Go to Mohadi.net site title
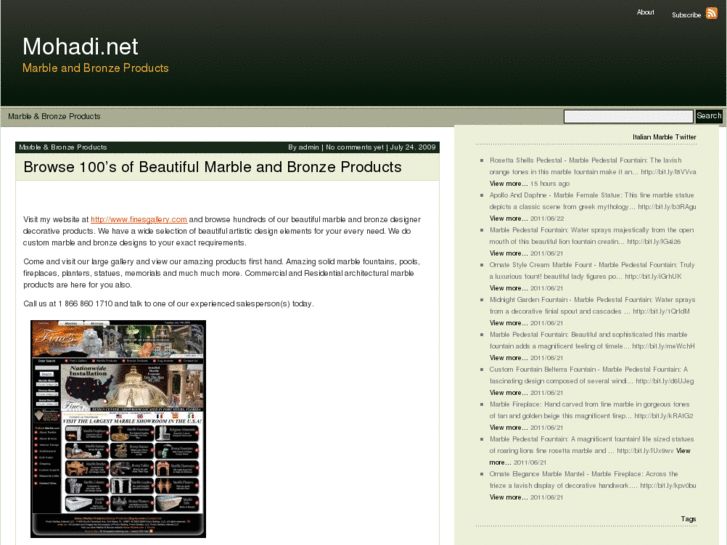 pyautogui.click(x=80, y=46)
